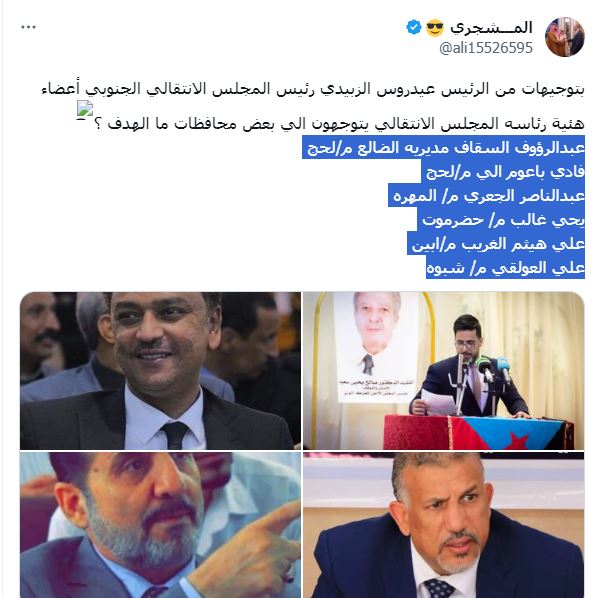Click the portrait poster behind the podium speaker

(x=376, y=347)
